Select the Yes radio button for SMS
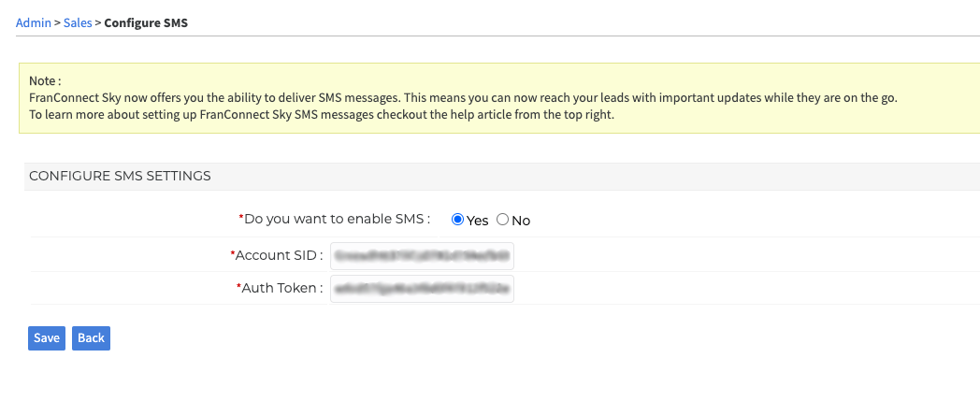The height and width of the screenshot is (415, 980). point(457,220)
